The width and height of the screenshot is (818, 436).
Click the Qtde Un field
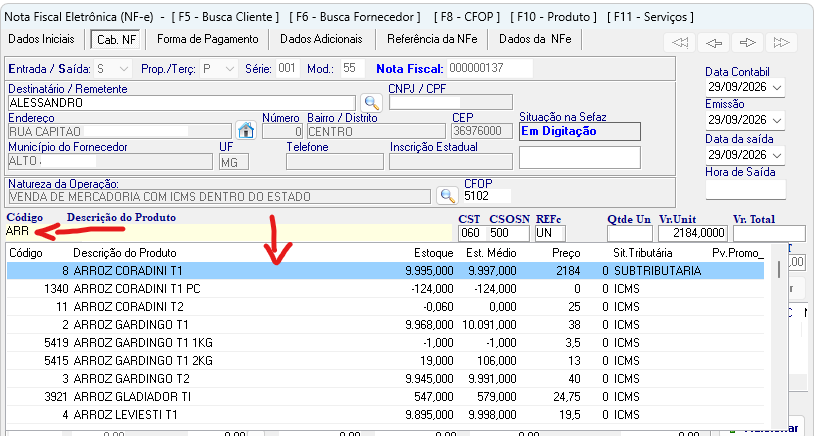630,233
